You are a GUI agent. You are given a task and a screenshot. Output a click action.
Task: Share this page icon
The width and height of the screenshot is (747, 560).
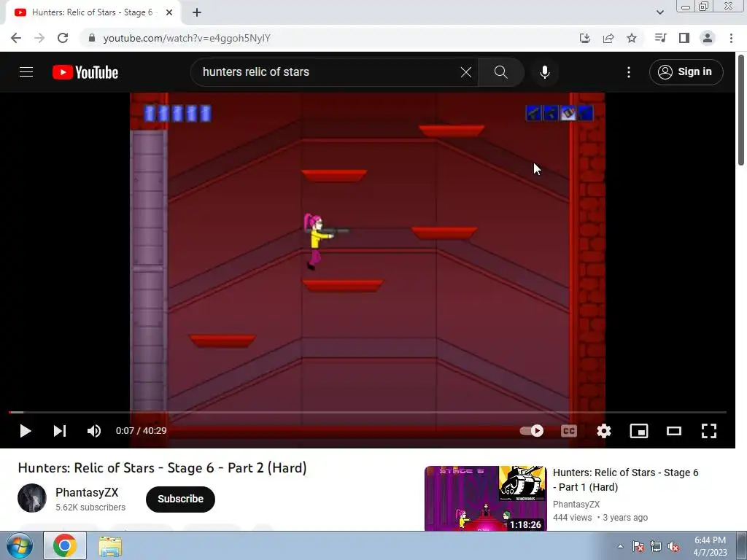(608, 38)
